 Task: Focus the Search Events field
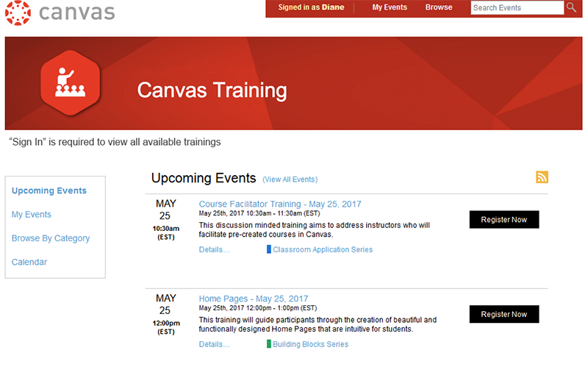coord(517,7)
